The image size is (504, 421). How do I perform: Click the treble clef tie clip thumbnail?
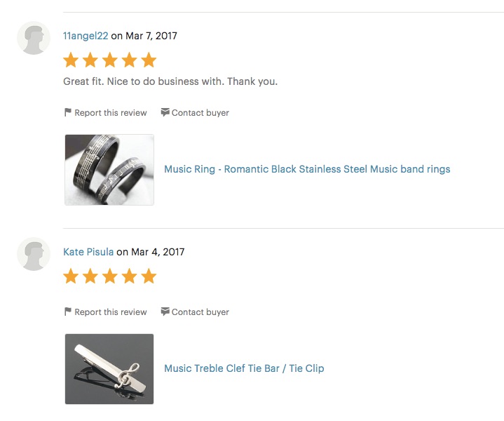(109, 369)
